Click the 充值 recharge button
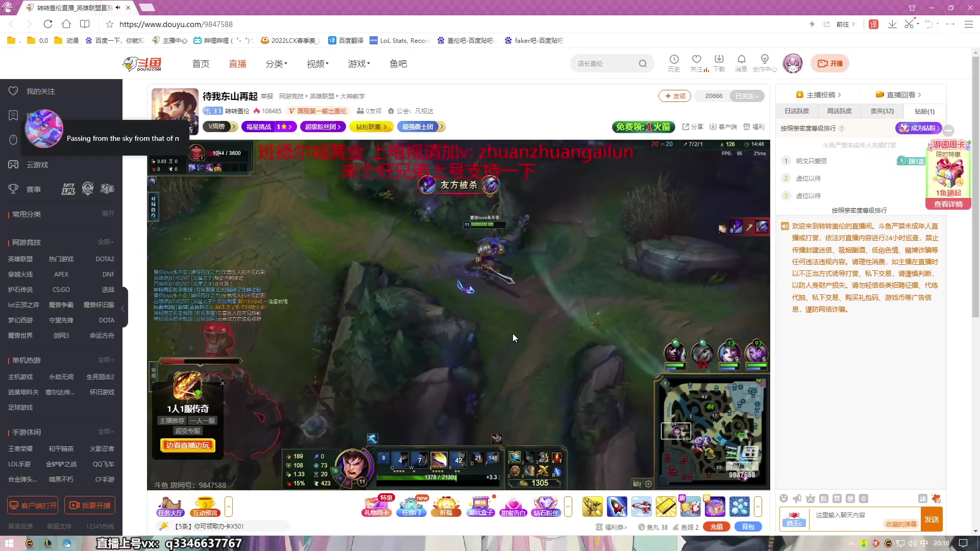Screen dimensions: 980x551 tap(716, 527)
